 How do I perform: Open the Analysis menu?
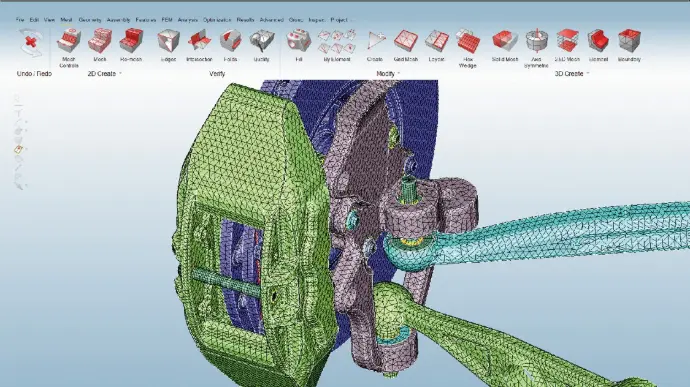pyautogui.click(x=187, y=20)
